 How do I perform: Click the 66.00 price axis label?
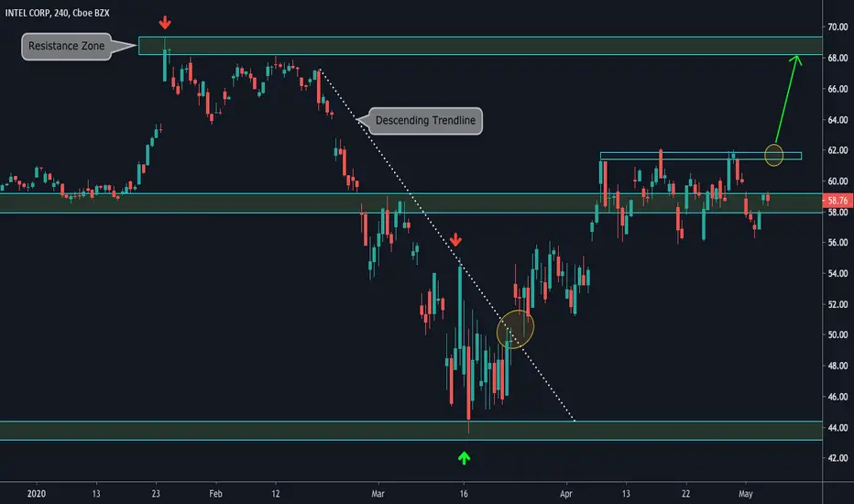[x=838, y=89]
